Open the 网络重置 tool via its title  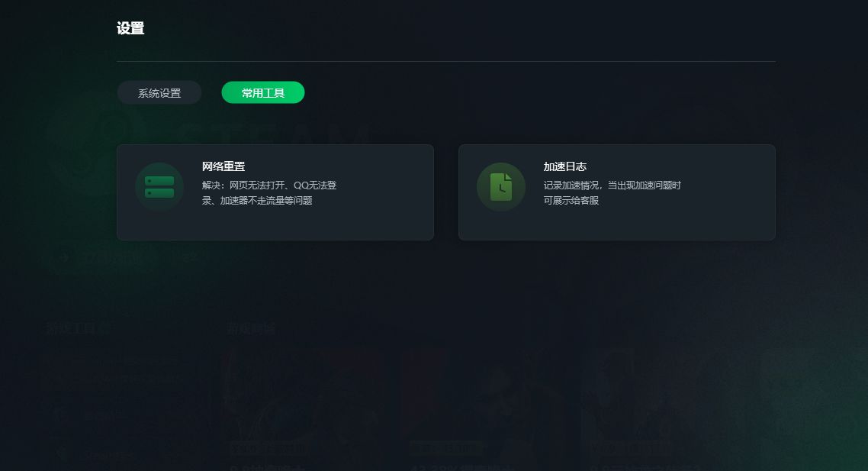pos(223,166)
